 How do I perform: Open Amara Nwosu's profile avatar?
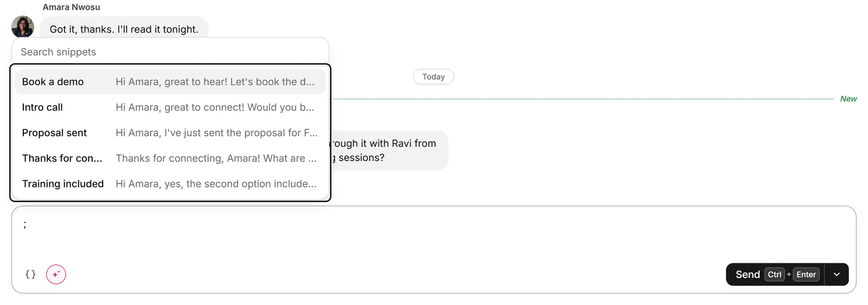[23, 27]
